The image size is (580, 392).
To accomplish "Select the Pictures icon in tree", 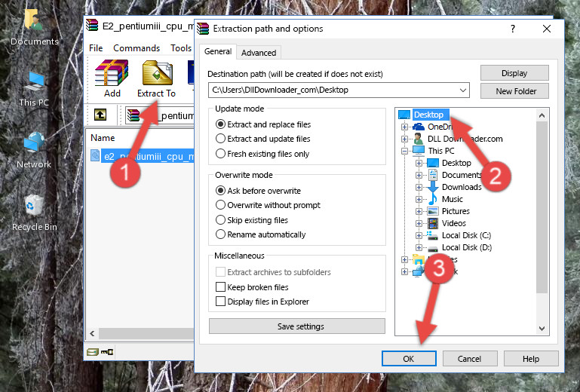I will click(x=433, y=211).
